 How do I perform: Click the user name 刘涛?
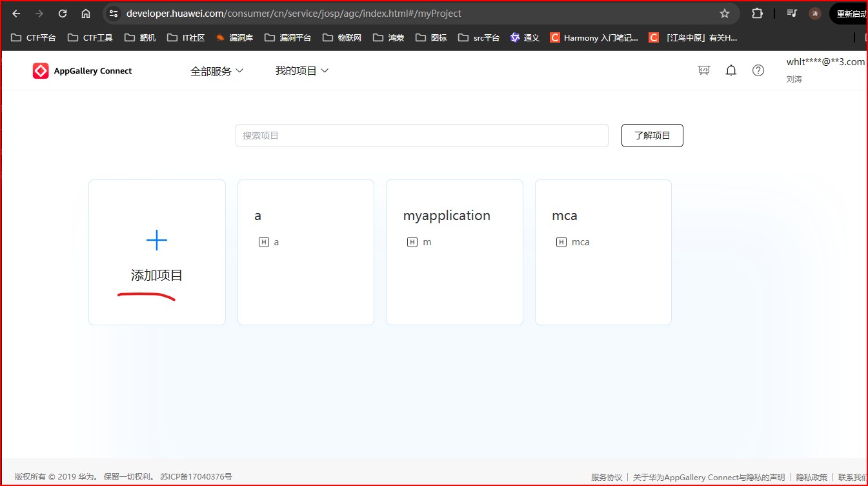click(x=794, y=79)
